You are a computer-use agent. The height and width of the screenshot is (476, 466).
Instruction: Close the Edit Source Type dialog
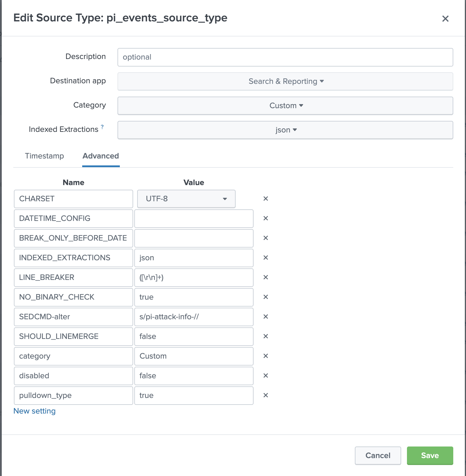445,19
